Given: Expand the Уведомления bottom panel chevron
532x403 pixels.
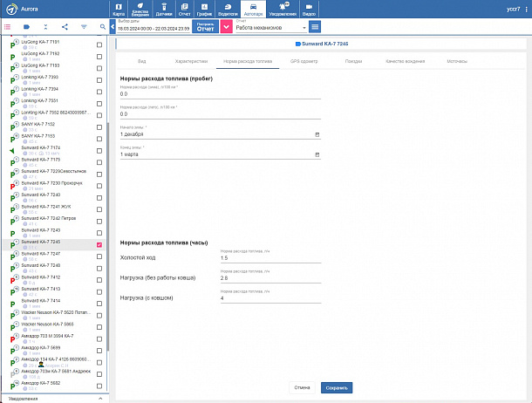Looking at the screenshot, I should tap(100, 399).
